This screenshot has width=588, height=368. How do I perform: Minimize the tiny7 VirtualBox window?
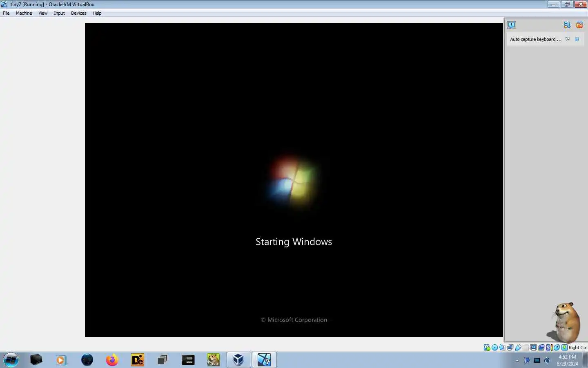coord(554,4)
